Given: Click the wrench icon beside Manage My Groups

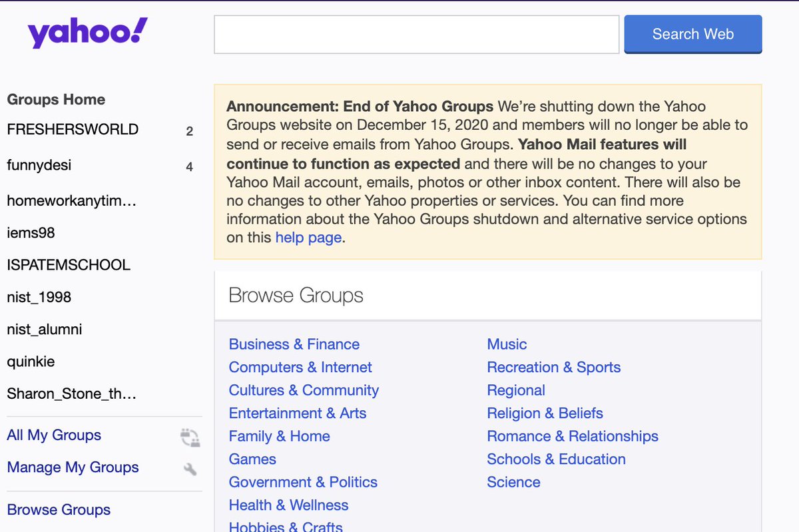Looking at the screenshot, I should point(190,469).
